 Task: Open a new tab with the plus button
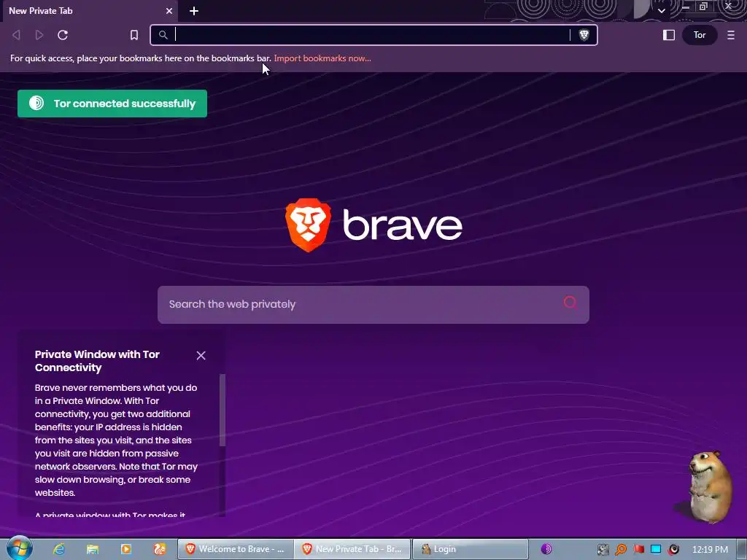(x=194, y=11)
